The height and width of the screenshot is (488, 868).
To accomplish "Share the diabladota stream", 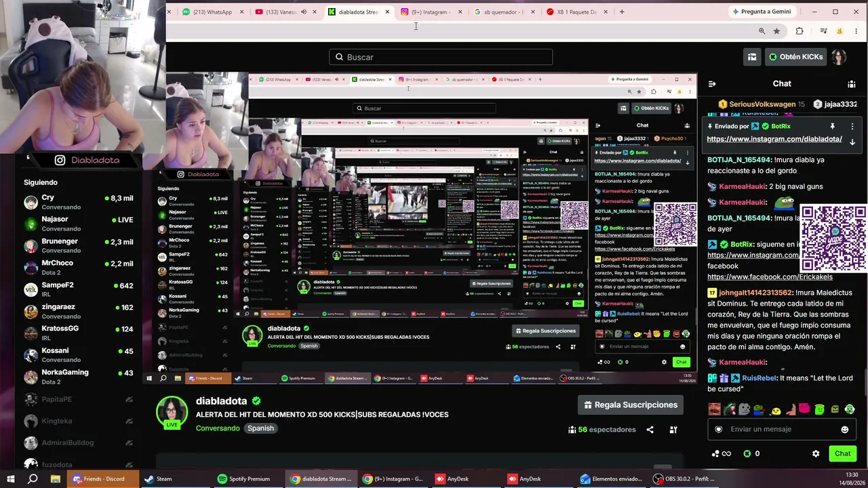I will [x=650, y=430].
